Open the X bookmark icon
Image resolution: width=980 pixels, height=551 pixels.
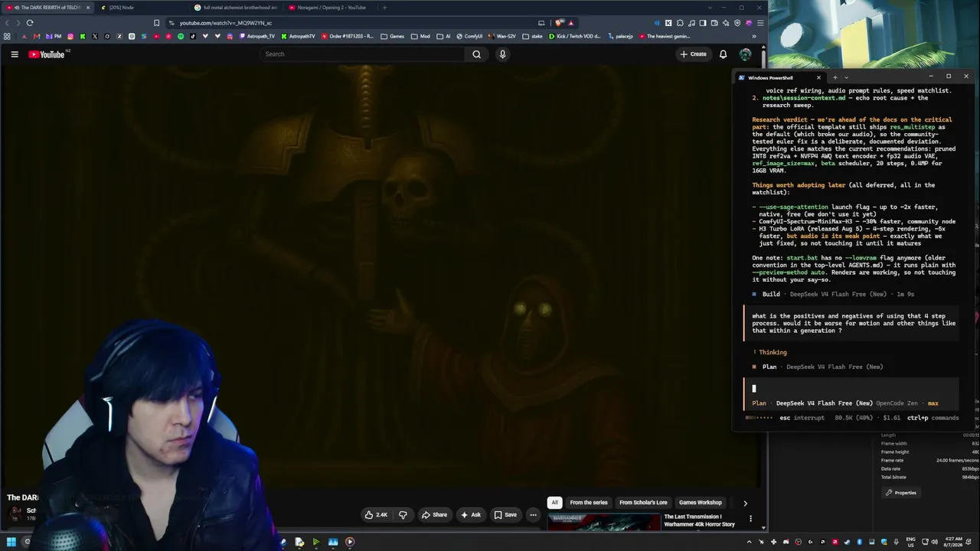95,36
